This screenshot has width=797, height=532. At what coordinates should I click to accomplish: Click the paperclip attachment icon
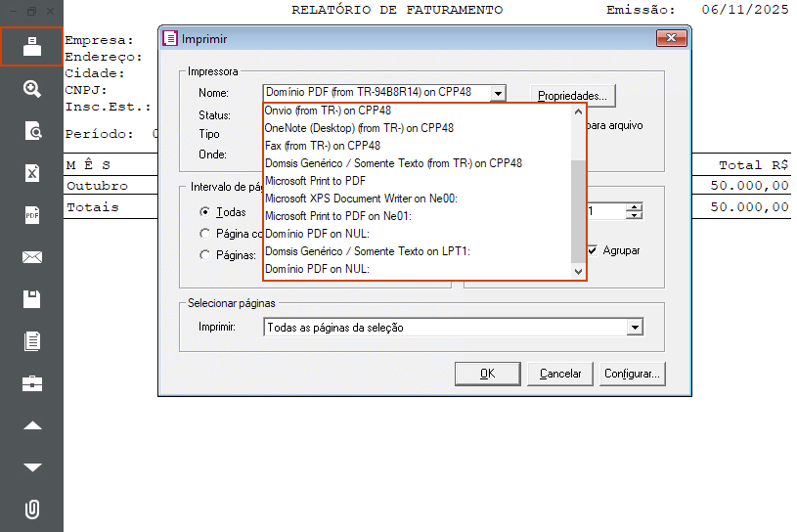click(32, 510)
